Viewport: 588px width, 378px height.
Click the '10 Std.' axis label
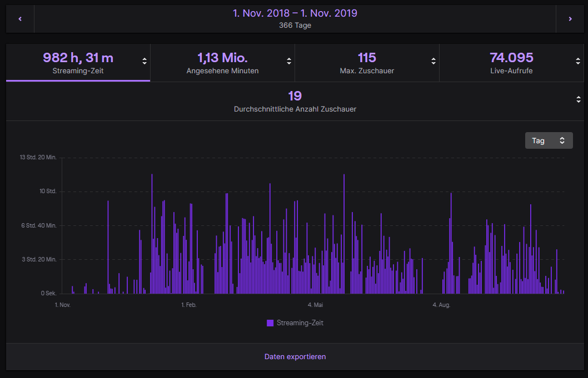(x=48, y=191)
